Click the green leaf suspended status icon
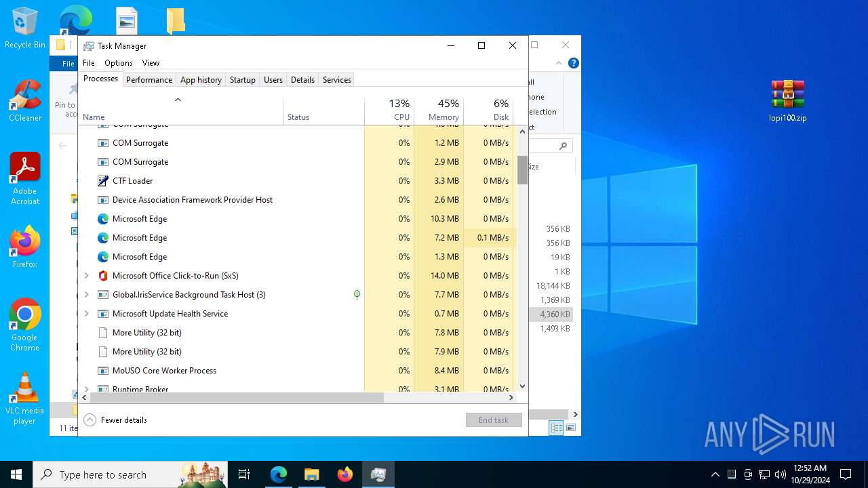The height and width of the screenshot is (488, 868). (x=357, y=295)
